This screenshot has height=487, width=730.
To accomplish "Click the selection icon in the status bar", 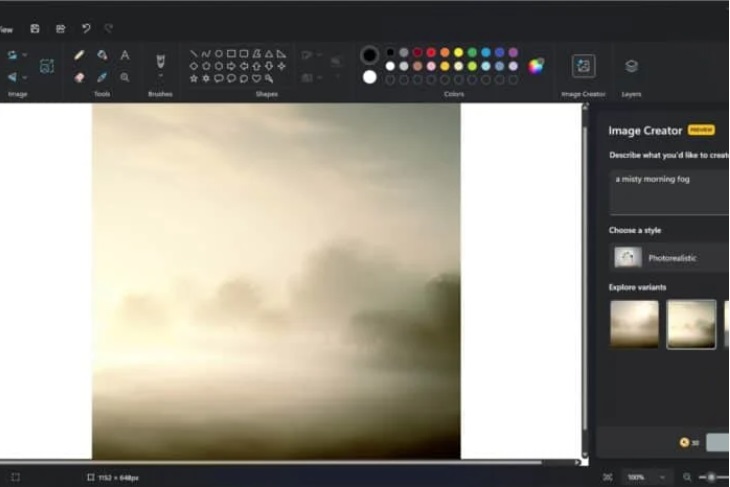I will 15,477.
